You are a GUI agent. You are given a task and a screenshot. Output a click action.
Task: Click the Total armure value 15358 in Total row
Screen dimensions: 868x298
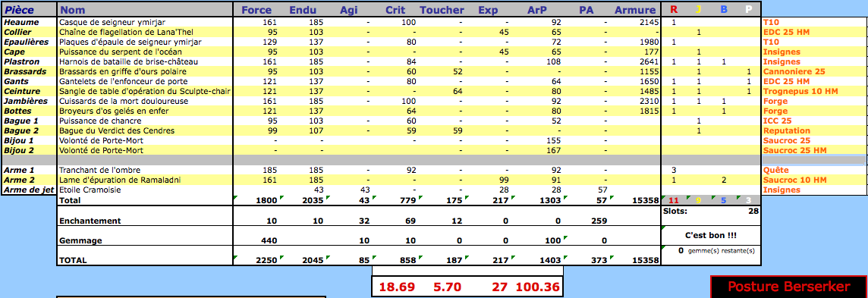[x=646, y=200]
